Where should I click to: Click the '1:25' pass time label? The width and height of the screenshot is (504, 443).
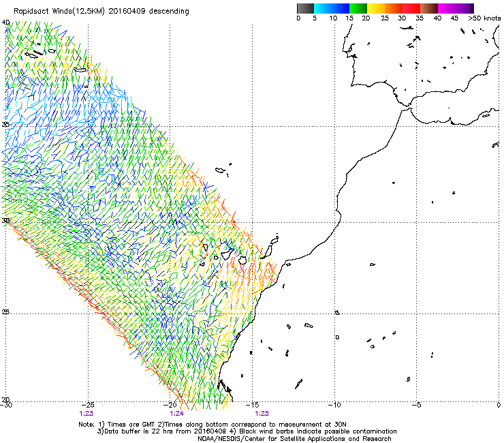262,414
